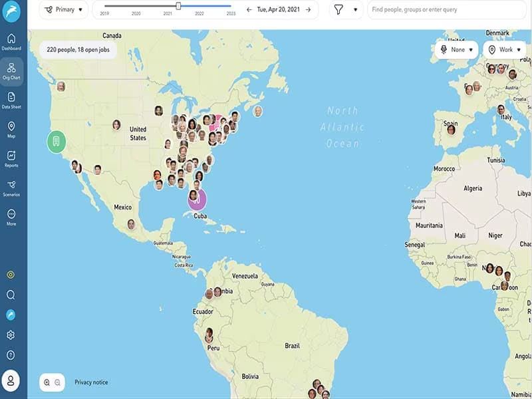
Task: Select the person avatar in Cameroon
Action: (x=505, y=286)
